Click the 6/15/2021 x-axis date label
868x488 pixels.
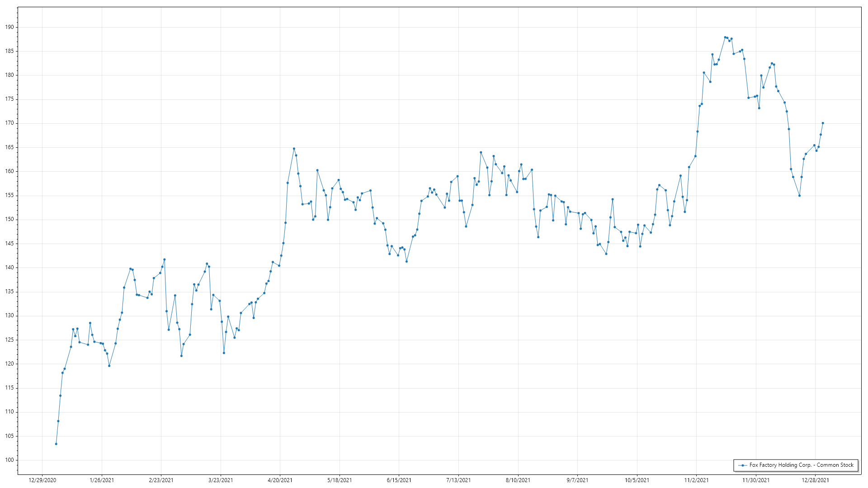[399, 480]
